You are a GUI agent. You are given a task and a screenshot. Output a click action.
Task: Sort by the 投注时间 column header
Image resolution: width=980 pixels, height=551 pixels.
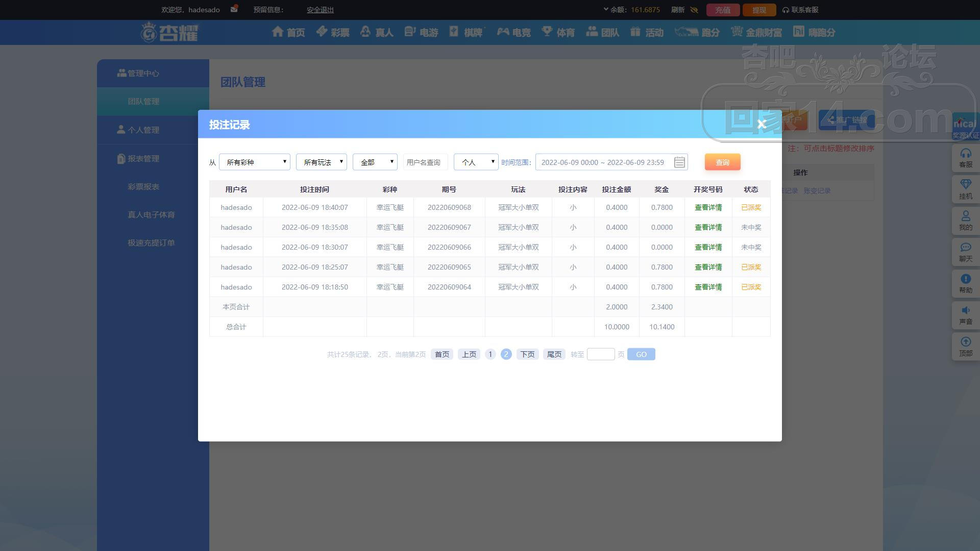314,189
